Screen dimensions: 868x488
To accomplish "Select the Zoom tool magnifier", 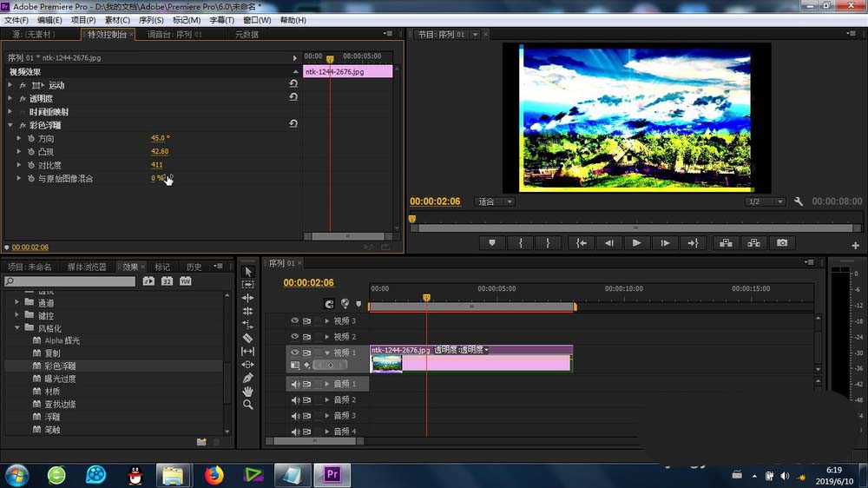I will [248, 405].
